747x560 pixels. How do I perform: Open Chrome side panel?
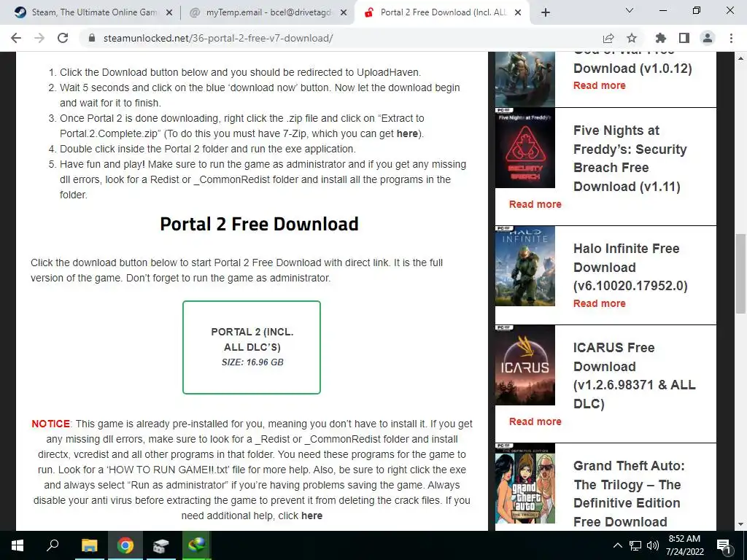click(684, 38)
